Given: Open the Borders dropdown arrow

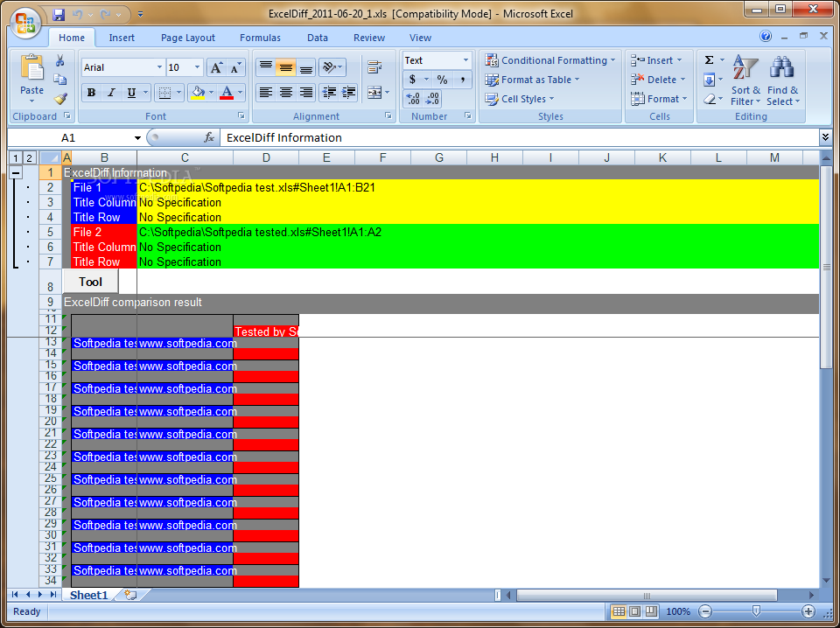Looking at the screenshot, I should [x=178, y=93].
